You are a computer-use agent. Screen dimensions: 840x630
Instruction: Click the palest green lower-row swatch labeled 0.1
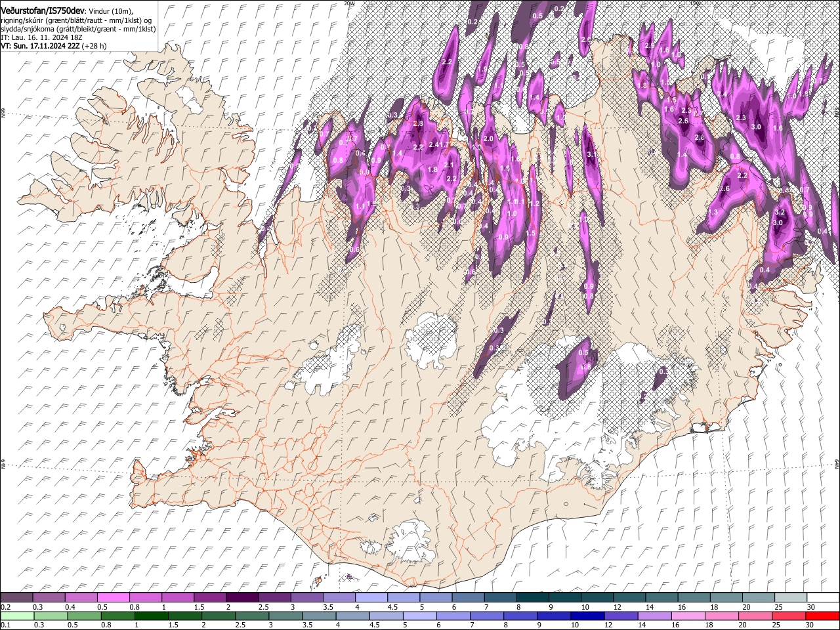pos(18,616)
